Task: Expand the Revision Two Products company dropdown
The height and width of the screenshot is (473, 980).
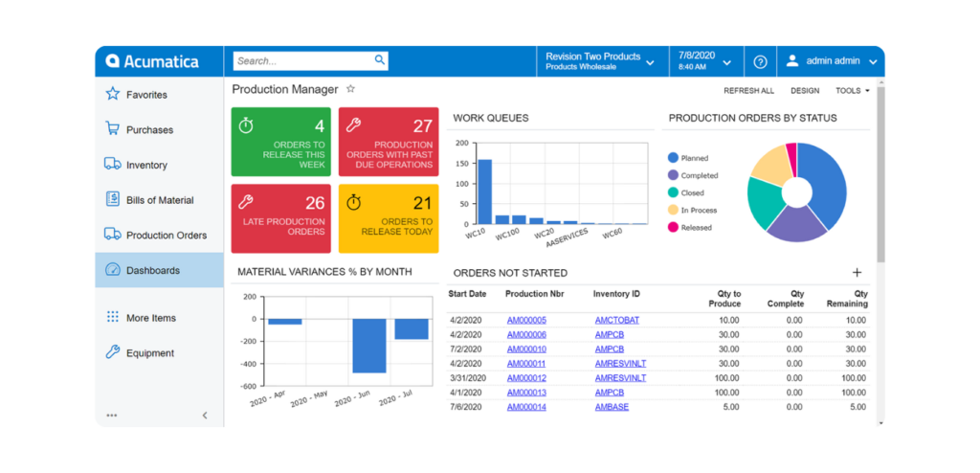Action: click(650, 61)
